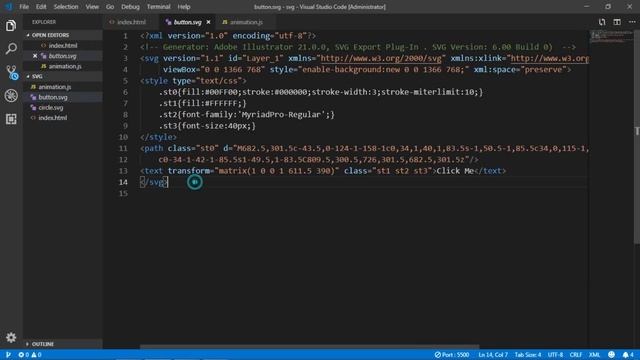Click the Visual Studio Code logo icon
The height and width of the screenshot is (360, 640).
tap(9, 7)
